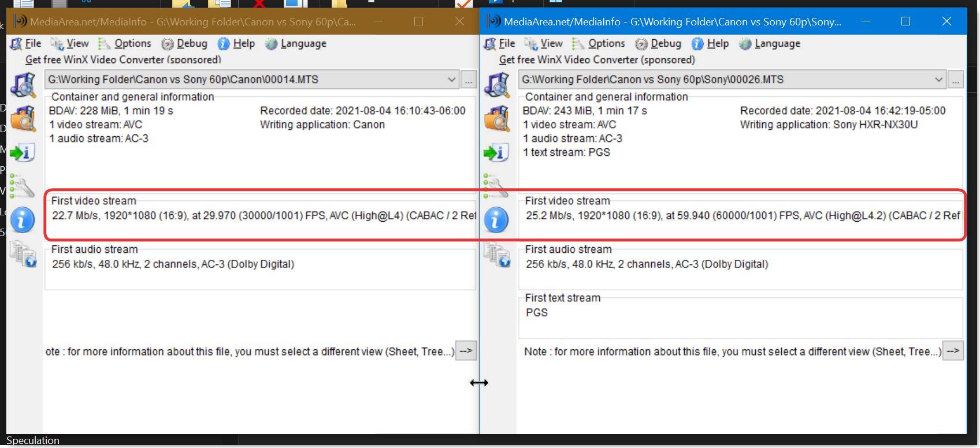Click the 'Writing application: Sony HXR-NX30U' text
The image size is (980, 448).
[x=829, y=125]
